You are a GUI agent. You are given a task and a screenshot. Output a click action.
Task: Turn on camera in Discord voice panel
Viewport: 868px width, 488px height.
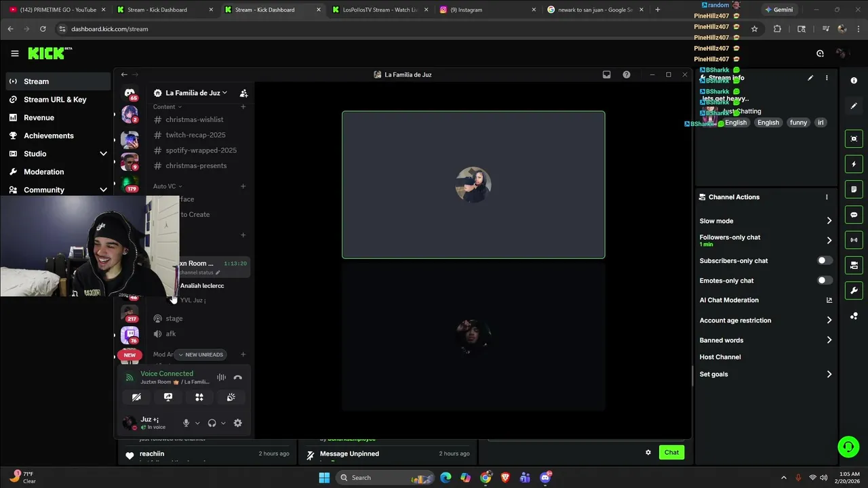136,397
